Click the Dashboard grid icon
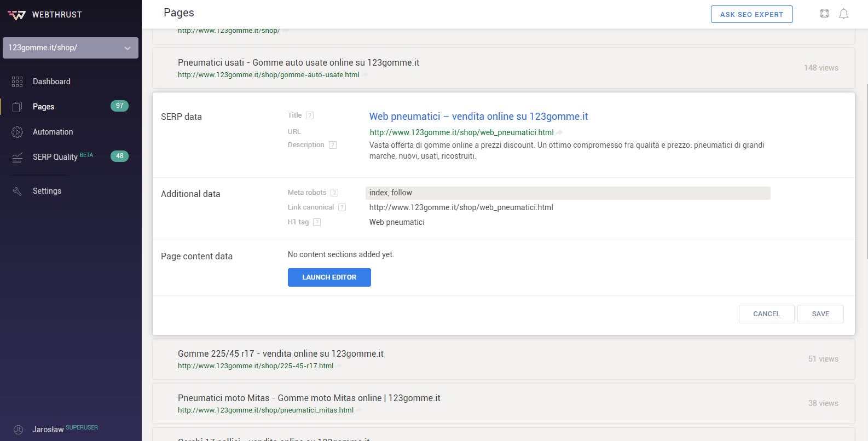 click(18, 82)
